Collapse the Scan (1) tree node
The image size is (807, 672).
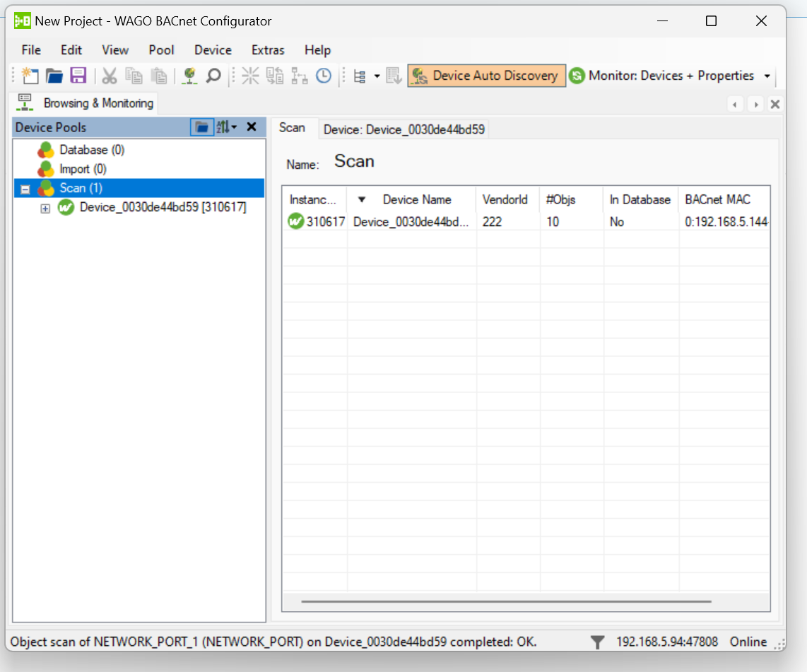(25, 189)
